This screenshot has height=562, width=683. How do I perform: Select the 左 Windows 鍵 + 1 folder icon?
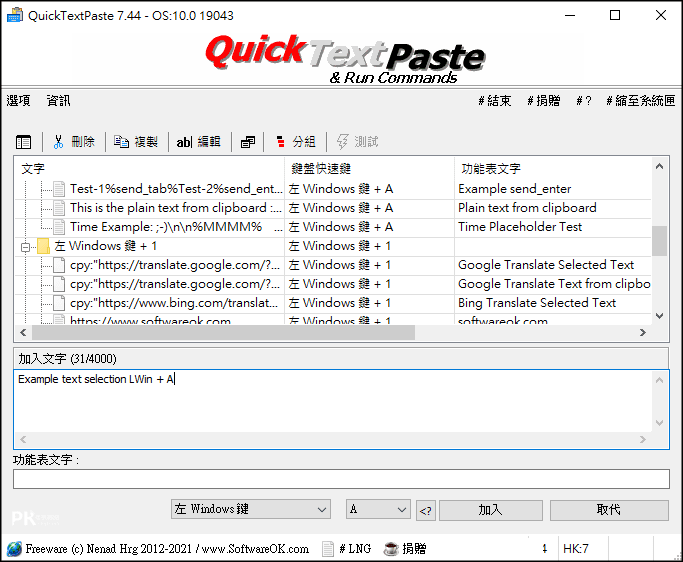43,246
